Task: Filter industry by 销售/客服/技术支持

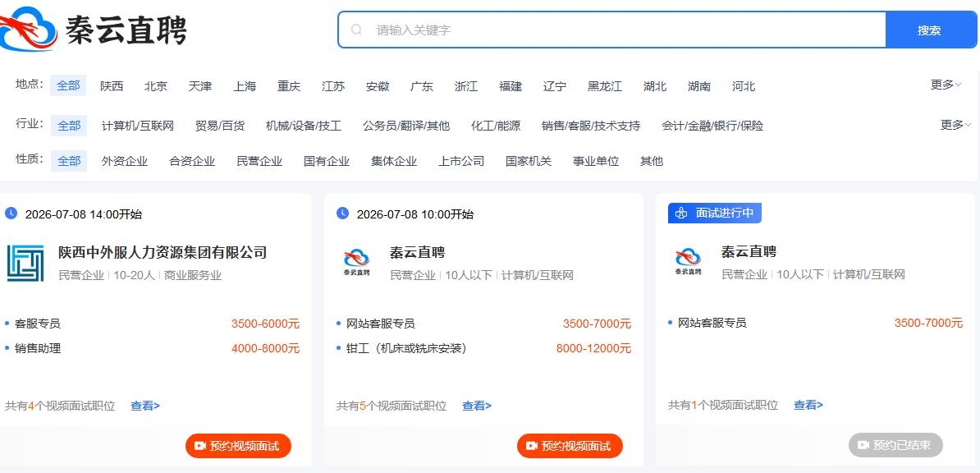Action: [x=591, y=126]
